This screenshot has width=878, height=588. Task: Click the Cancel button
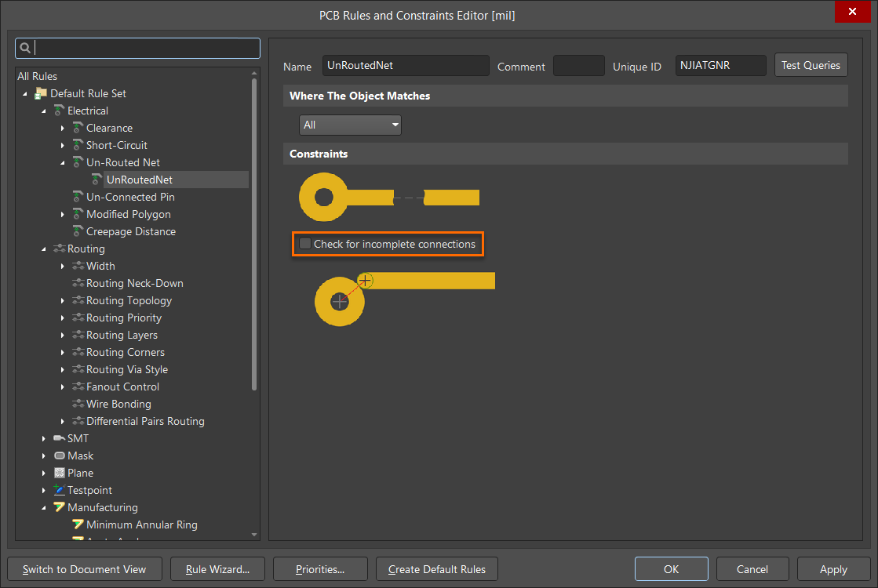point(752,569)
